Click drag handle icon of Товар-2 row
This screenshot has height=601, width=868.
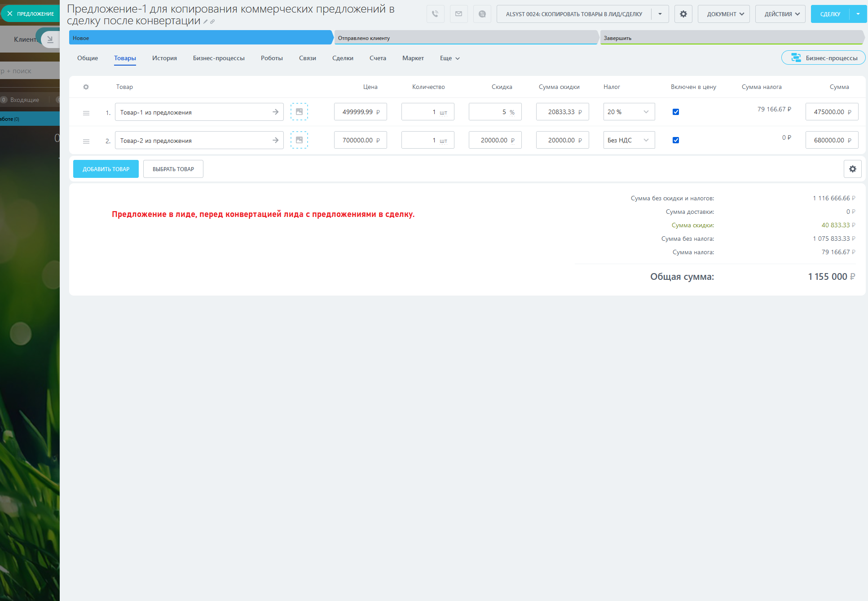(x=86, y=141)
